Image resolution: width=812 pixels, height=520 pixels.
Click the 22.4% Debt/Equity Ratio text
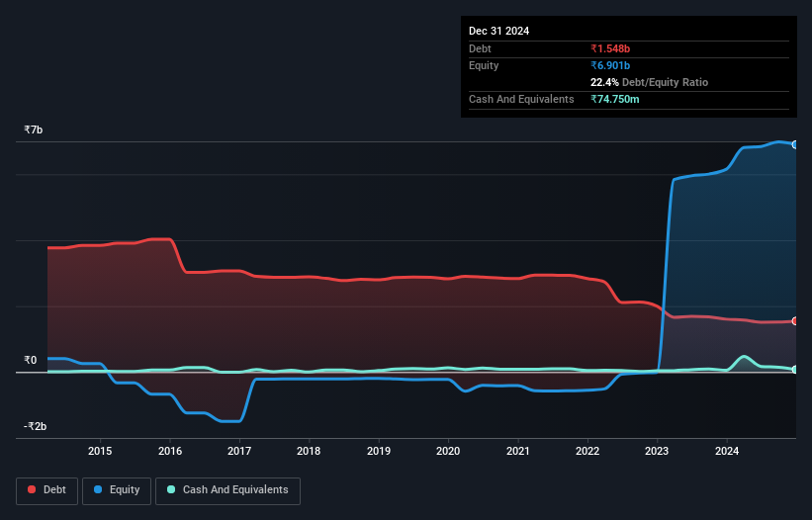(x=649, y=82)
